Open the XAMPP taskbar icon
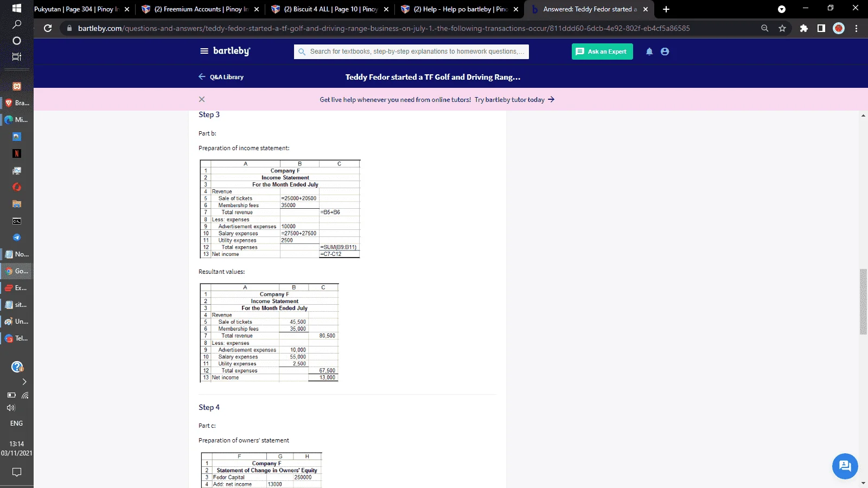This screenshot has width=868, height=488. click(x=17, y=86)
